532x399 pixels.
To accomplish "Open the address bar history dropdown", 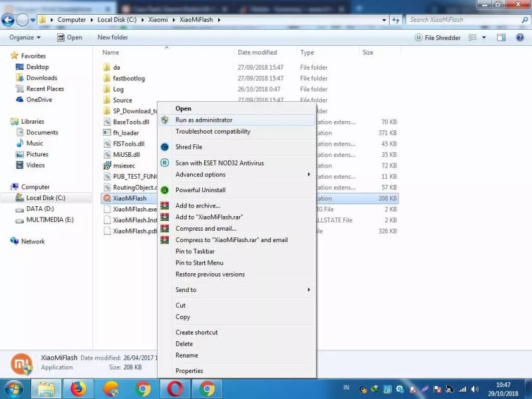I will (x=384, y=20).
